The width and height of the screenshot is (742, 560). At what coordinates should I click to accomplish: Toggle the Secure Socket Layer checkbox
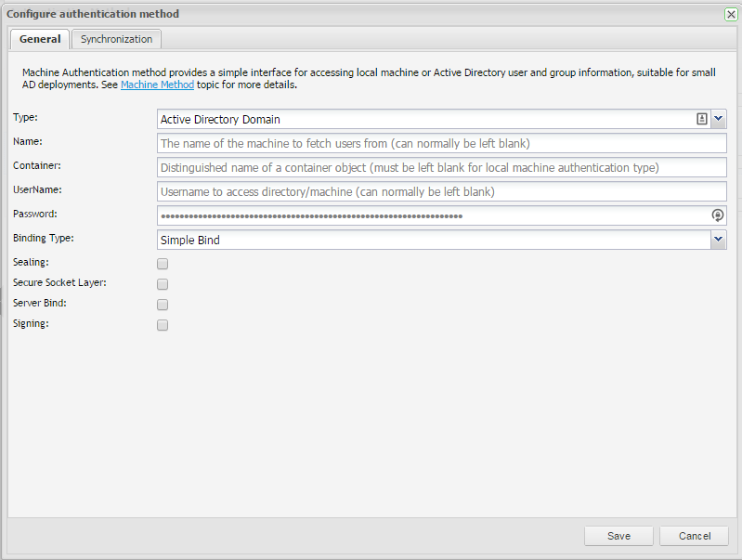click(163, 284)
